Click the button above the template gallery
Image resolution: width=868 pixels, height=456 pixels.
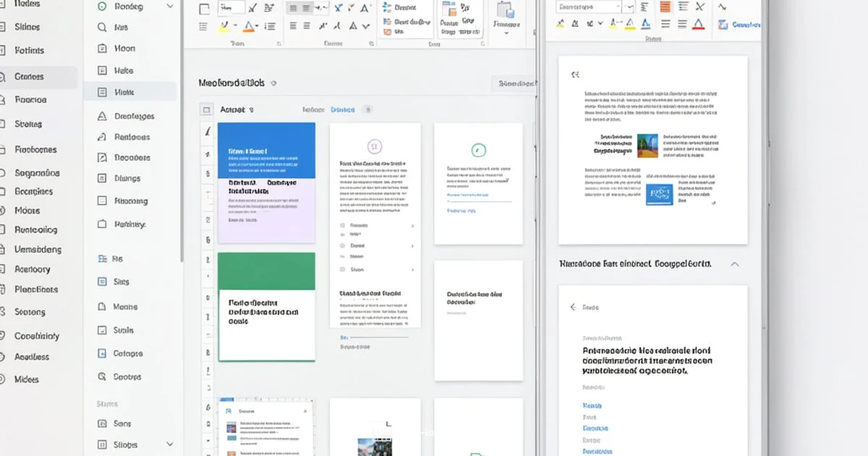[515, 83]
